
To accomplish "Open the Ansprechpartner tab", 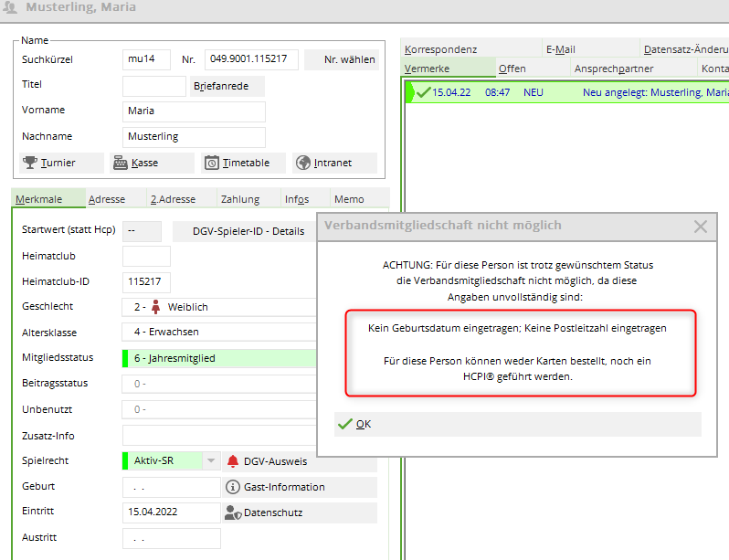I will [x=633, y=68].
